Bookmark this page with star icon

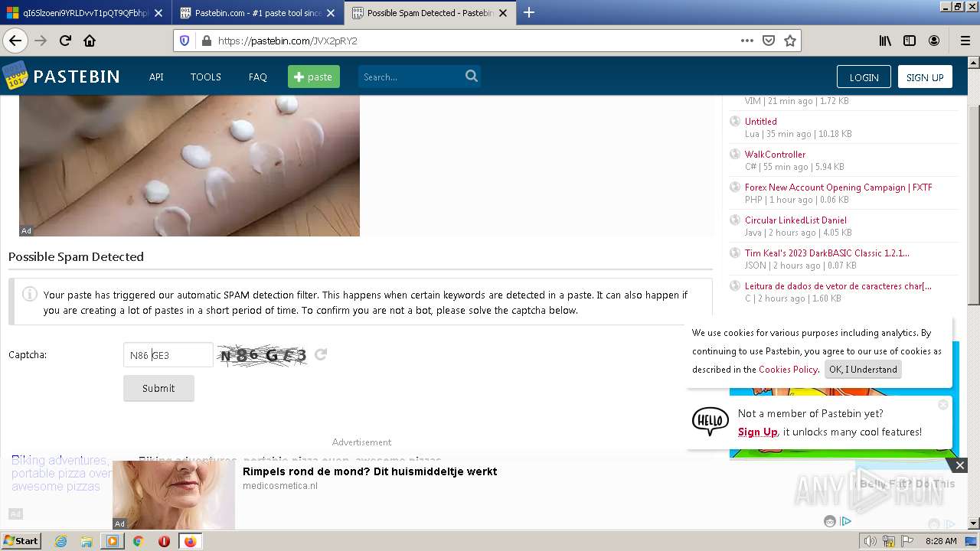(790, 41)
